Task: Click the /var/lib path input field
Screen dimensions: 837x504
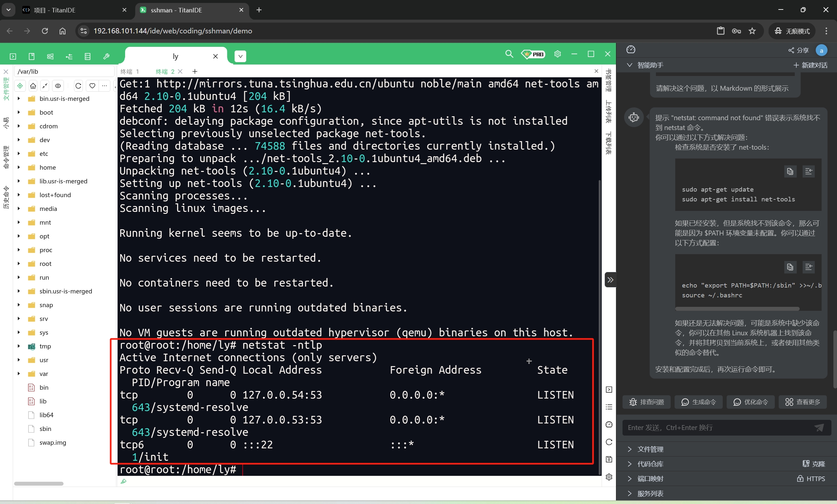Action: [x=64, y=71]
